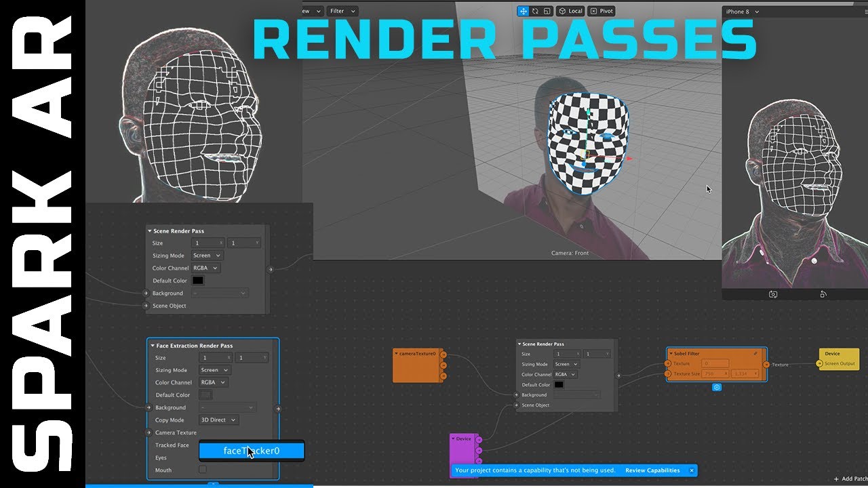Image resolution: width=868 pixels, height=488 pixels.
Task: Click first output port of purple Device patch
Action: [x=479, y=439]
